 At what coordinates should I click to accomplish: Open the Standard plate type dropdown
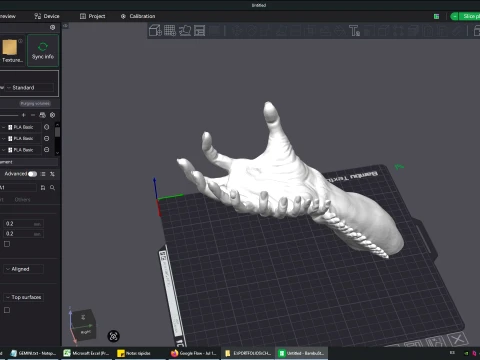click(x=29, y=88)
